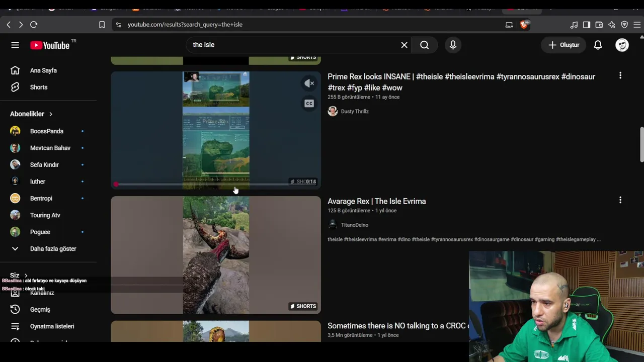Click the Avarage Rex hashtag description line
The height and width of the screenshot is (362, 644).
pos(464,240)
